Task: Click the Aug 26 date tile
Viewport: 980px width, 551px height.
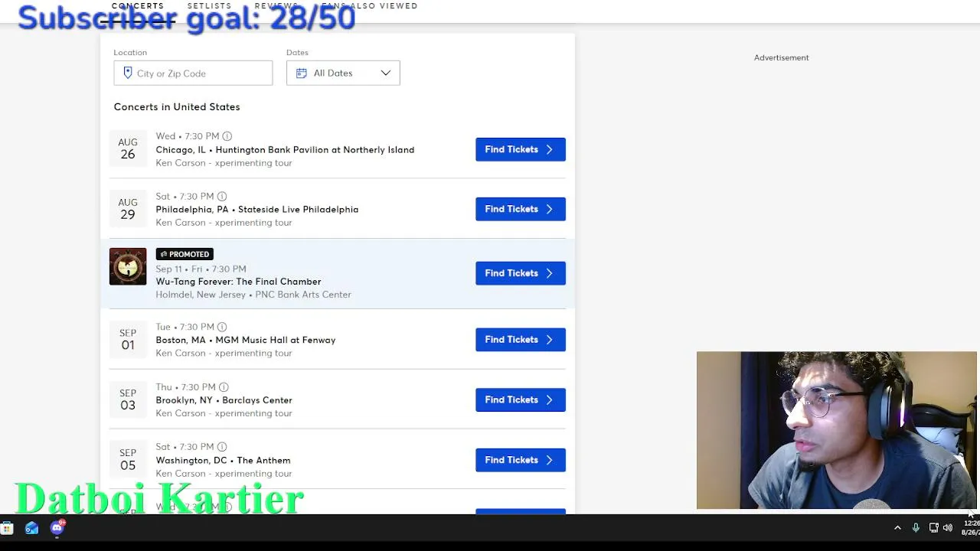Action: (128, 148)
